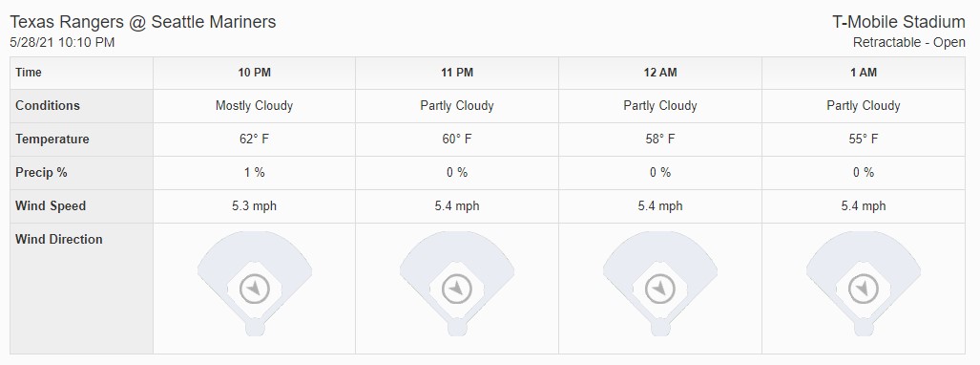
Task: Click the 5/28/21 10:10 PM game time
Action: coord(62,43)
